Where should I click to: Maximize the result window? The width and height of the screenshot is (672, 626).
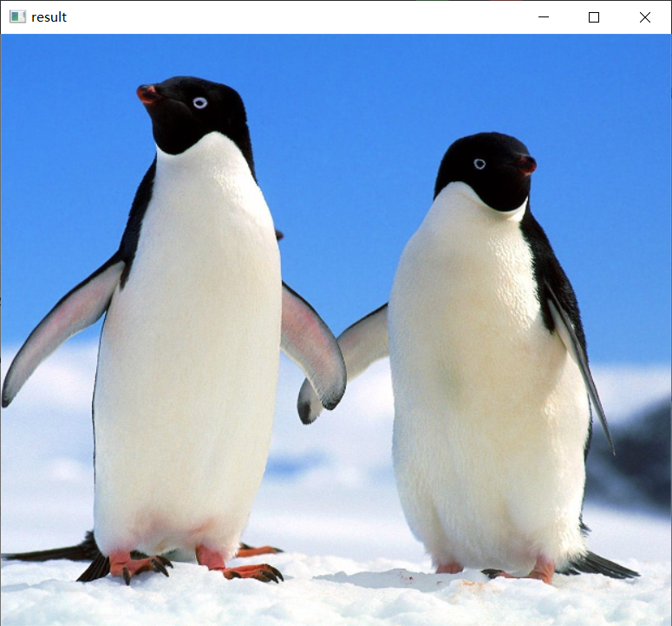594,17
